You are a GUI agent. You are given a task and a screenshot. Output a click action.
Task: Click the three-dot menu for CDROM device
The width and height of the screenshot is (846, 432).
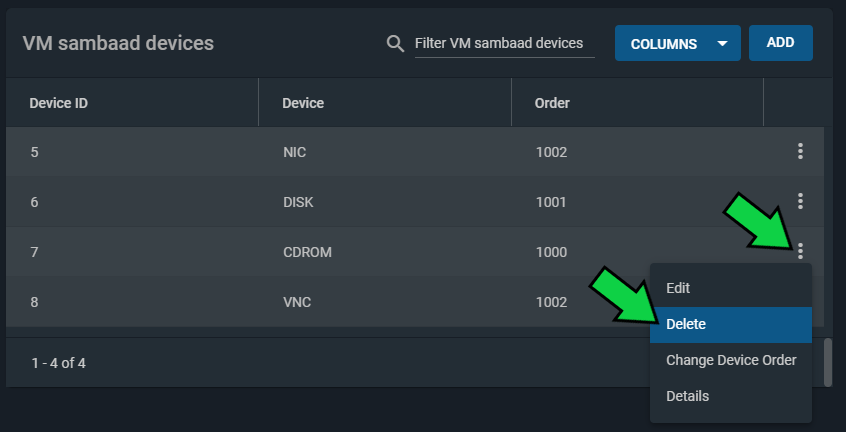[x=800, y=251]
